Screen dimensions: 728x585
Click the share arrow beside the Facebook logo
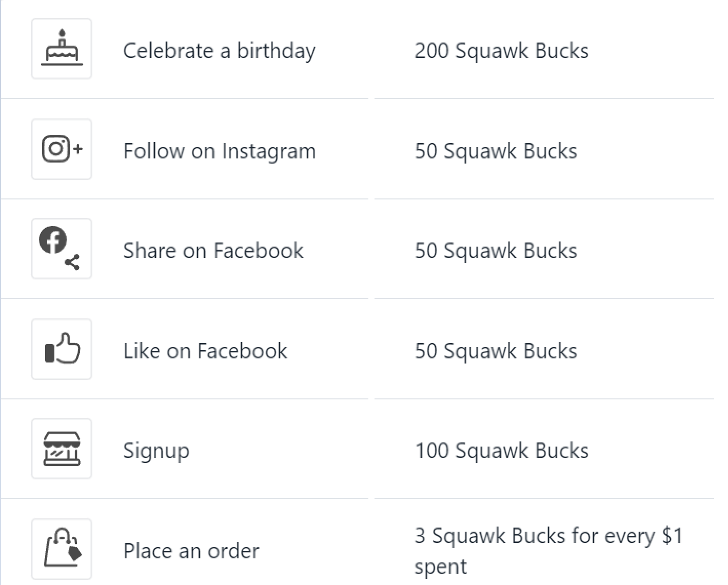(72, 262)
